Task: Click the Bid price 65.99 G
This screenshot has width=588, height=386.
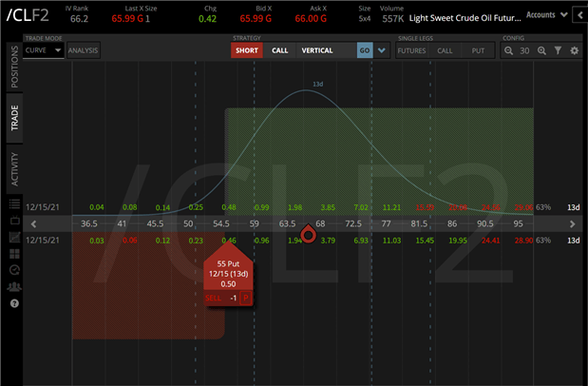Action: tap(256, 18)
